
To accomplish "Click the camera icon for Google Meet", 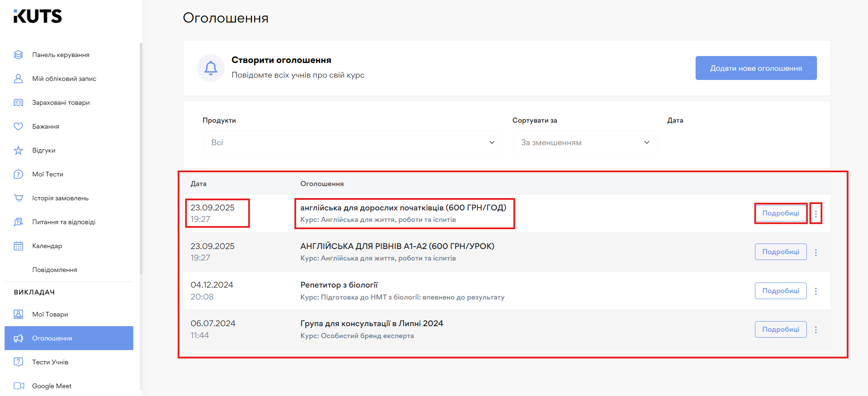I will [18, 386].
